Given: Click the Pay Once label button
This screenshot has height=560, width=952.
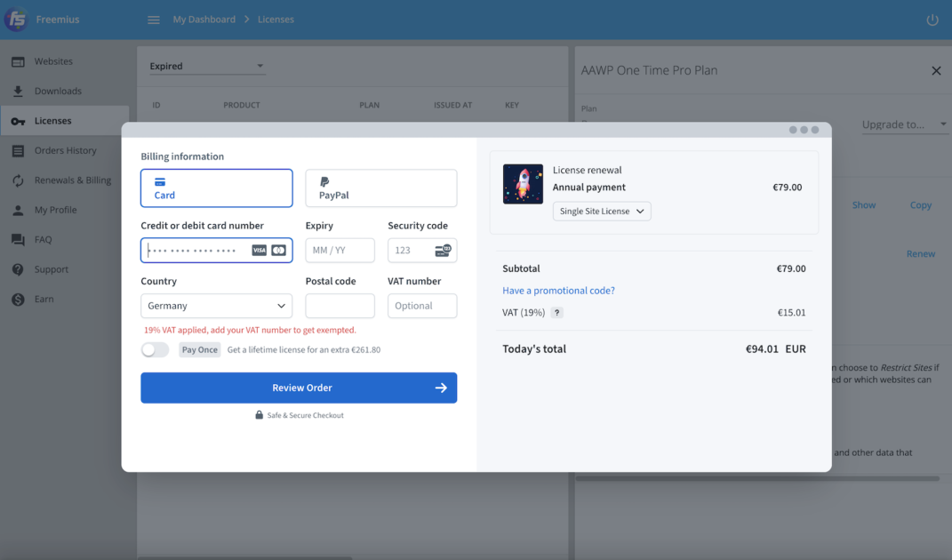Looking at the screenshot, I should (200, 350).
